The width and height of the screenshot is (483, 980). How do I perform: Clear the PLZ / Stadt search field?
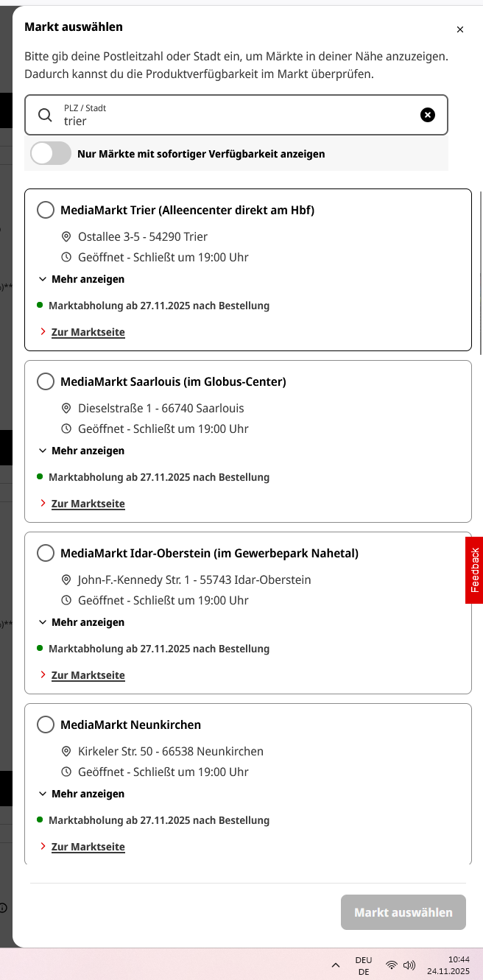pos(428,115)
